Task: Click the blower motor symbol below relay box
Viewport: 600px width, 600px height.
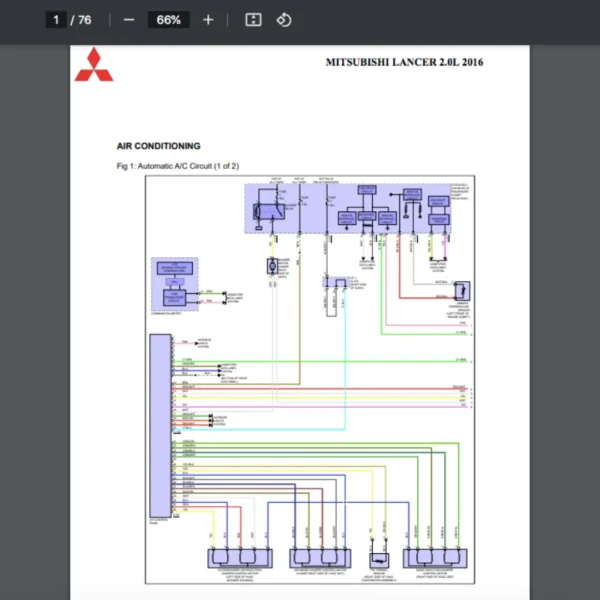Action: [x=272, y=267]
